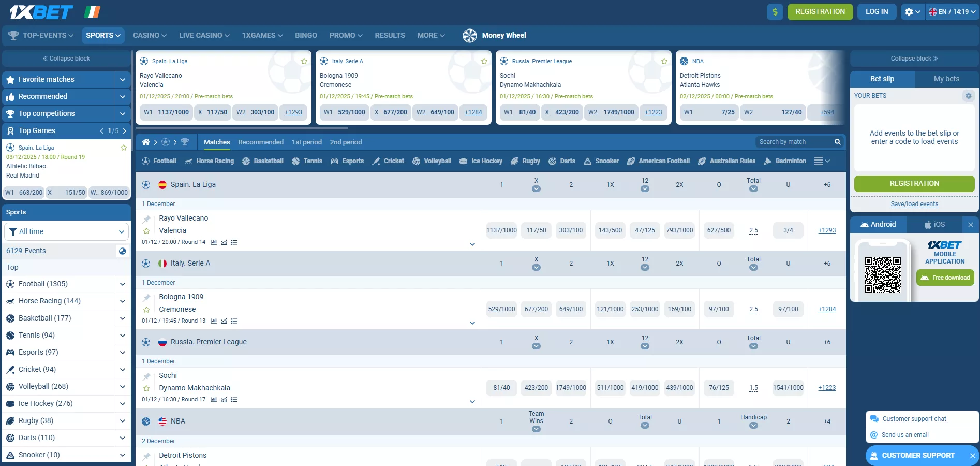Open bet slip settings gear icon
This screenshot has height=466, width=980.
point(968,96)
